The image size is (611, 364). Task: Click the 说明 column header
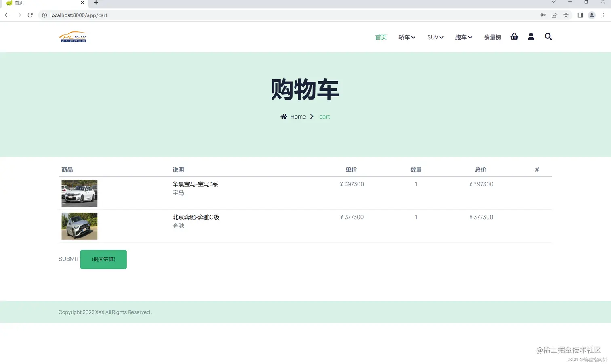point(178,169)
